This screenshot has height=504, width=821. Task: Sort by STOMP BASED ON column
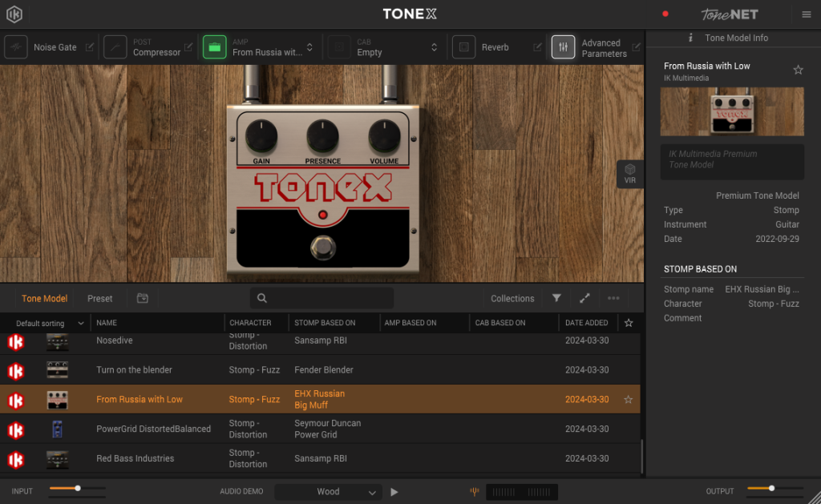tap(325, 323)
